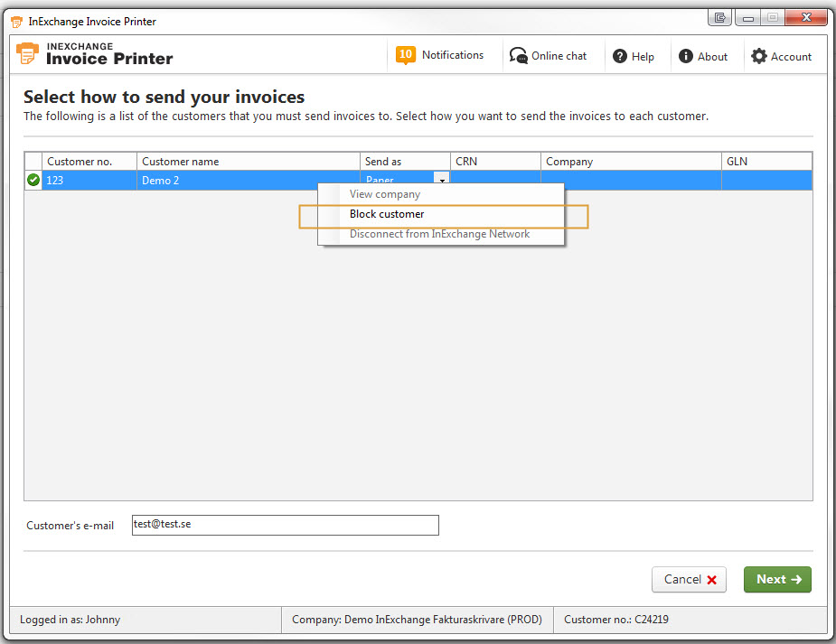Click the Send as column header

click(x=405, y=162)
